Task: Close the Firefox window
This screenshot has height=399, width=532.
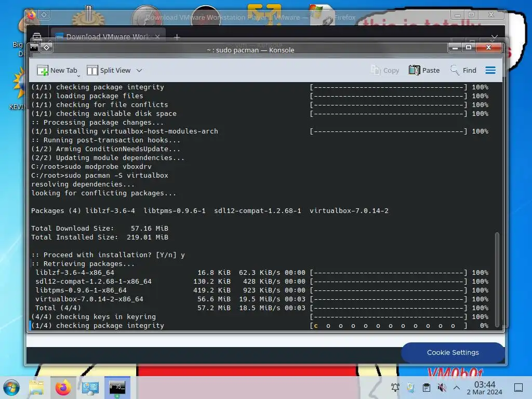Action: click(491, 15)
